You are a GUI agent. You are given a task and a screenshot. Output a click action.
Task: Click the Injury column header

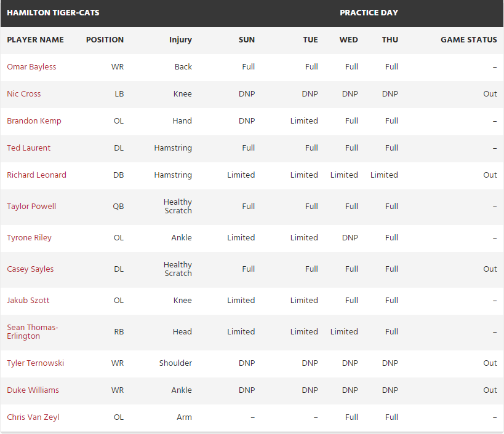(x=180, y=40)
